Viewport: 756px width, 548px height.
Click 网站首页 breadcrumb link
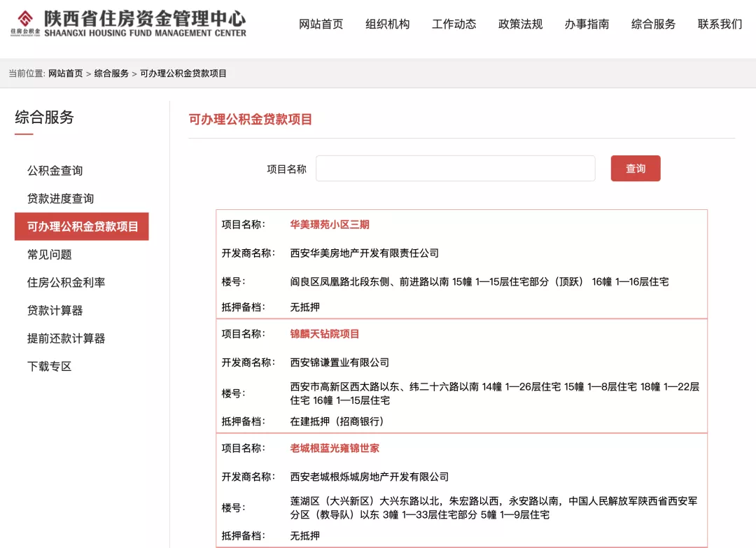coord(65,73)
